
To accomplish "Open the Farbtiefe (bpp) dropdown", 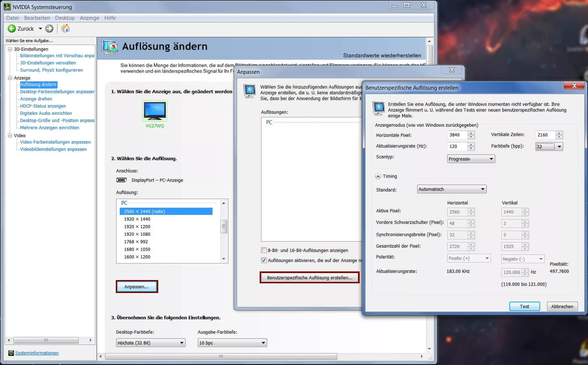I will [549, 147].
